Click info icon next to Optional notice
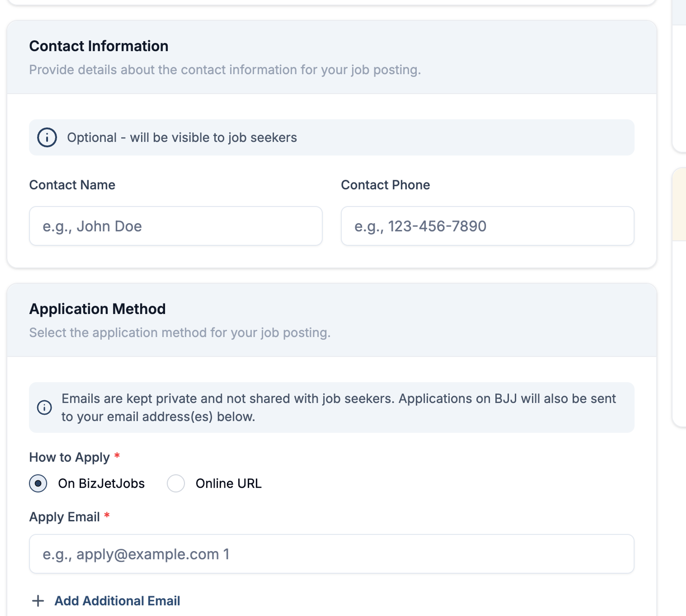This screenshot has width=686, height=616. click(47, 137)
